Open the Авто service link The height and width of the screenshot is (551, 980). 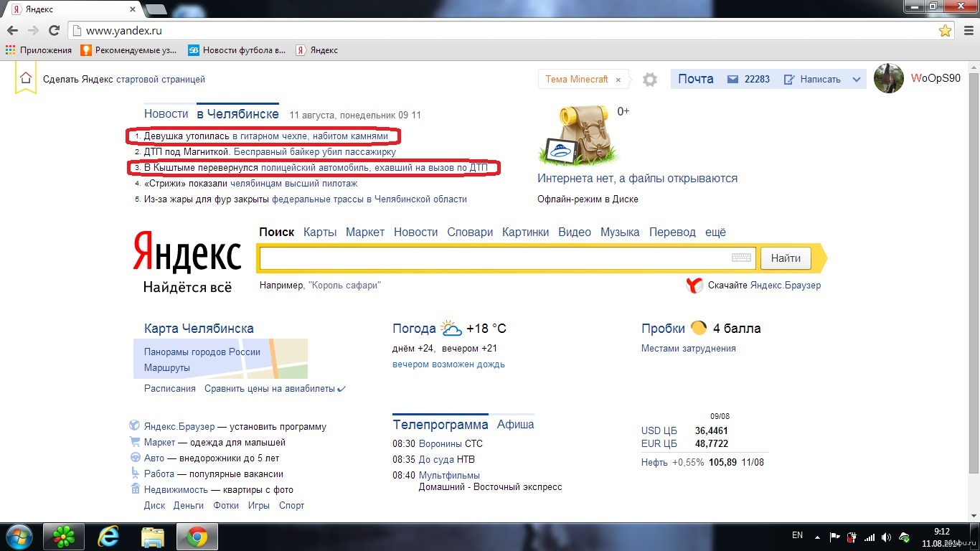[x=154, y=458]
